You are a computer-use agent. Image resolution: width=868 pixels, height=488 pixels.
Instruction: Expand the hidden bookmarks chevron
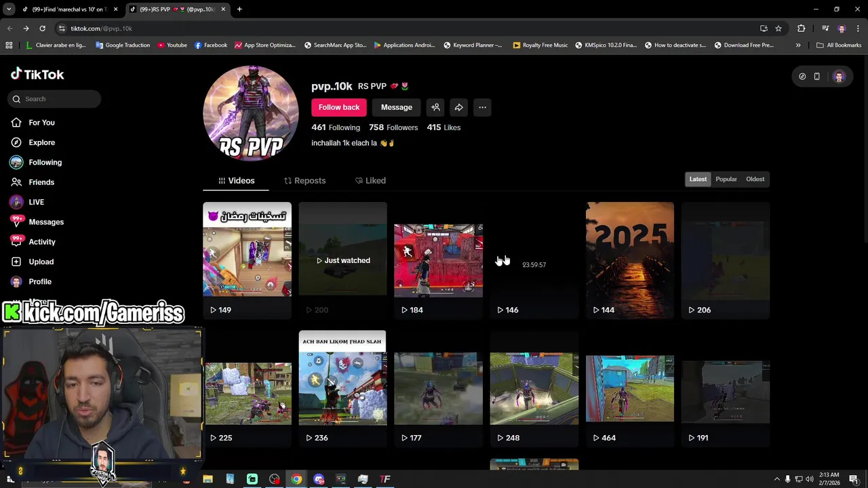coord(798,45)
